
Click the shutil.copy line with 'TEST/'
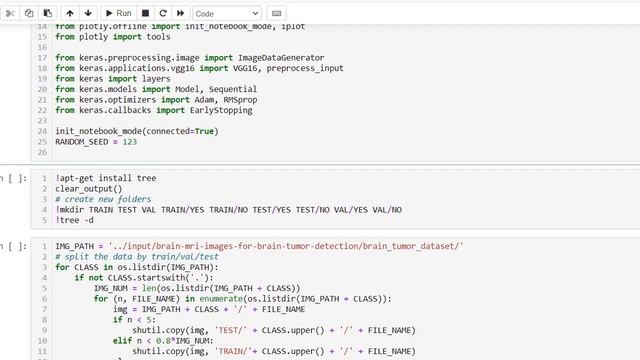(274, 330)
